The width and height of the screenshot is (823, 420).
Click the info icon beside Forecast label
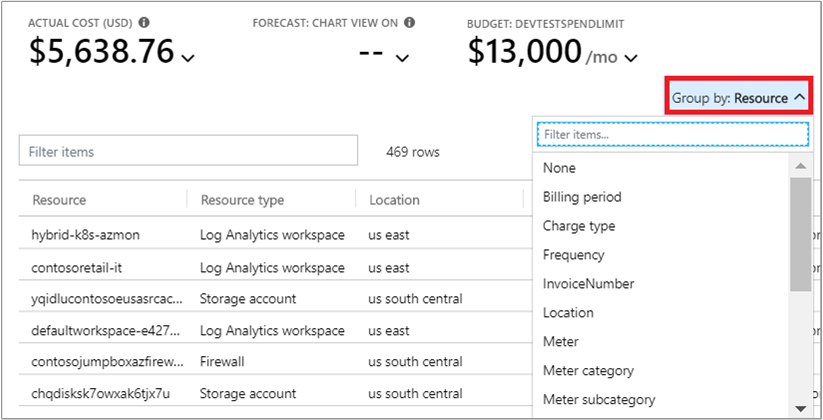[x=410, y=22]
